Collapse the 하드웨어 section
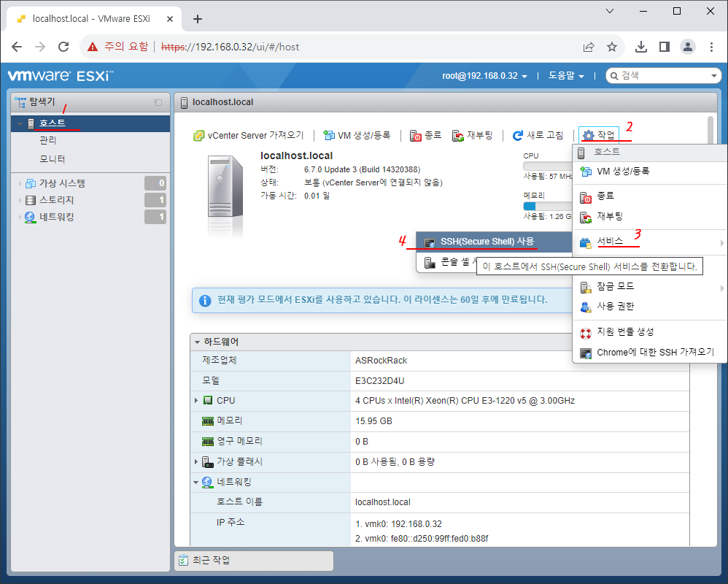Viewport: 728px width, 584px height. coord(197,342)
